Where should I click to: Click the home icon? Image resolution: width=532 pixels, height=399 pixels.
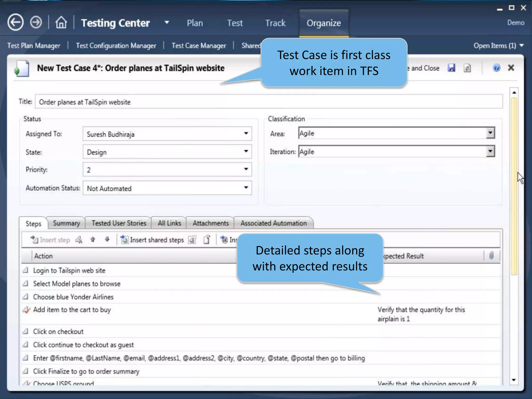pyautogui.click(x=61, y=23)
